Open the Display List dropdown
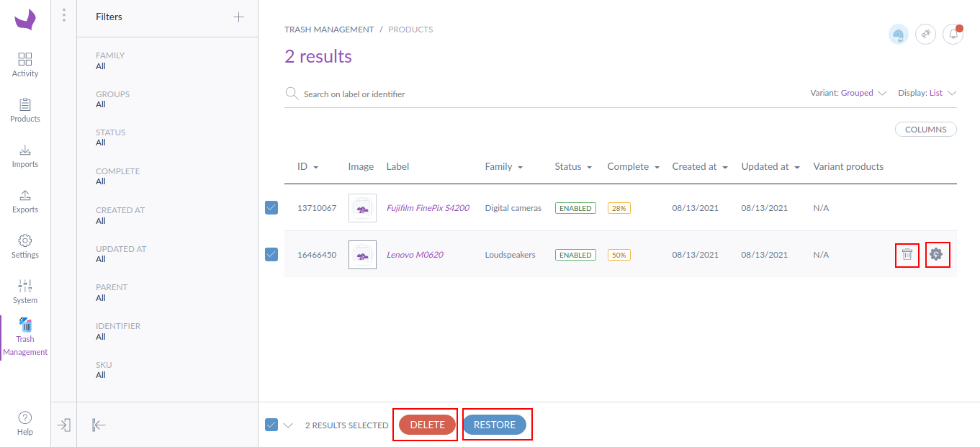The image size is (980, 447). coord(927,93)
